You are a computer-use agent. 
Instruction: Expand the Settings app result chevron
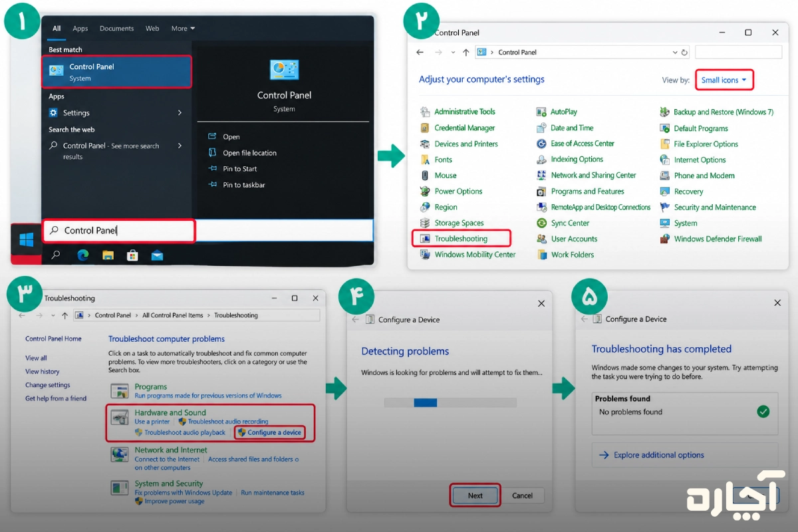point(180,113)
